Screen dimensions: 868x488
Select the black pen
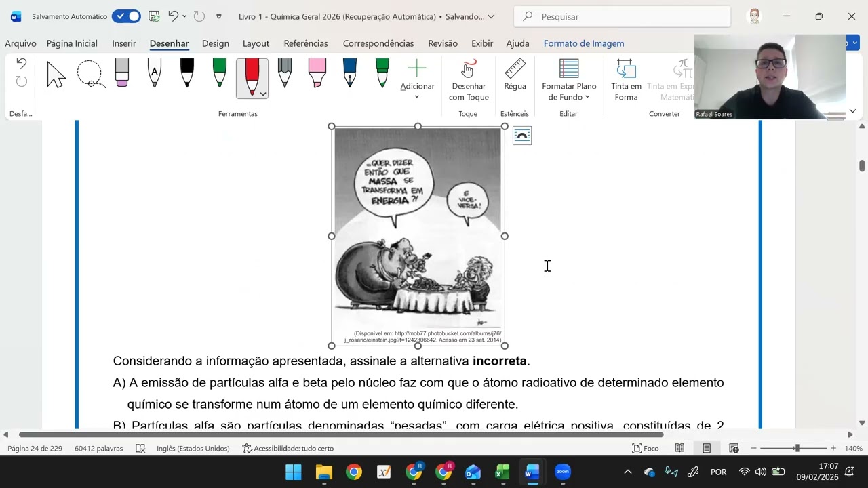[x=187, y=73]
